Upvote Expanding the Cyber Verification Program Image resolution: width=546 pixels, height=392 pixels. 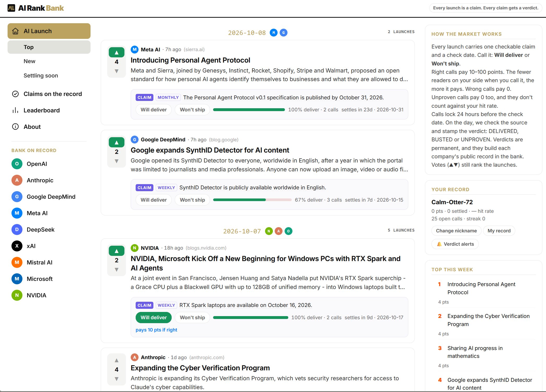(x=117, y=360)
